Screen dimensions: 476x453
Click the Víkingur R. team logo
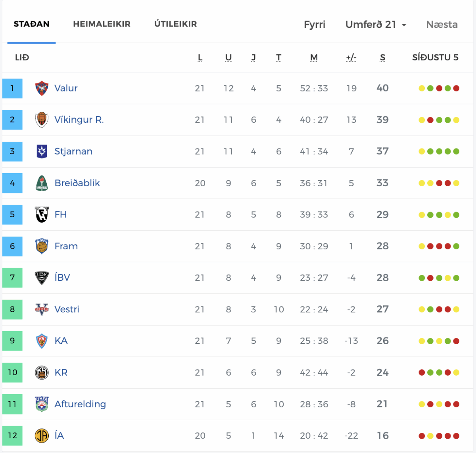42,120
